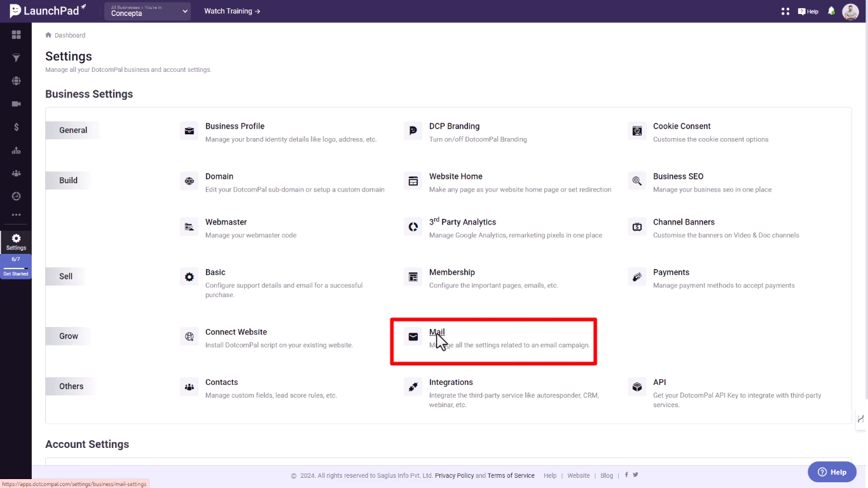Open the user profile avatar
The height and width of the screenshot is (488, 868).
pos(850,11)
